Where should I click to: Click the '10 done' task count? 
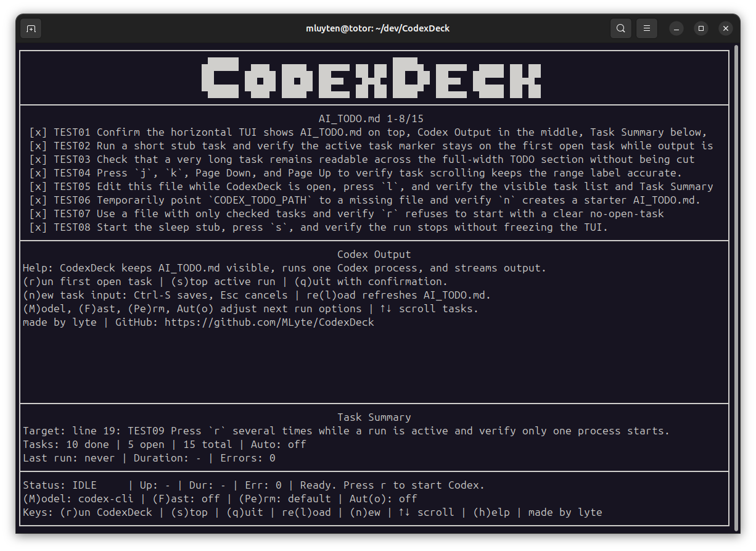[88, 444]
